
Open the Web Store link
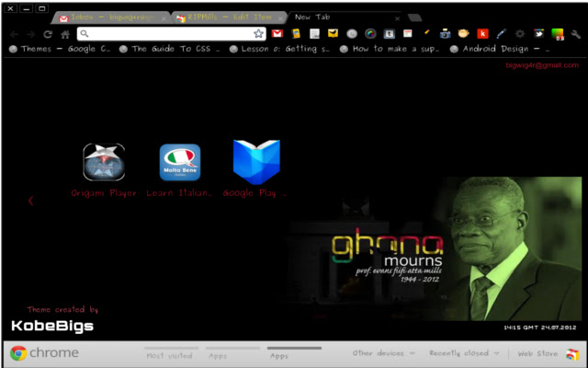coord(537,353)
